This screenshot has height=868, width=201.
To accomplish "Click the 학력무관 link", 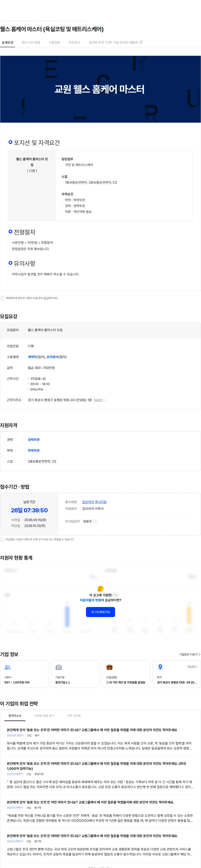I will pos(33,451).
